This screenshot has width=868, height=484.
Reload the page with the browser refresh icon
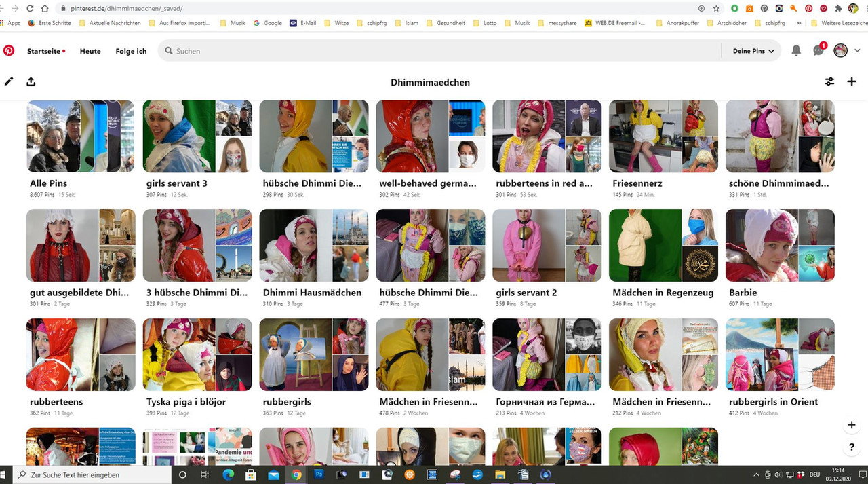[29, 8]
